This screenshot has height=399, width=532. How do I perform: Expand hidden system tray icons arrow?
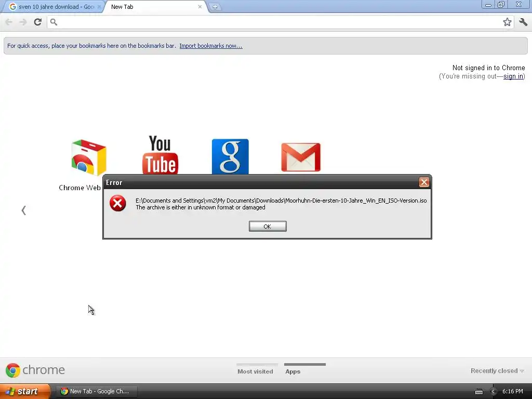tap(494, 392)
